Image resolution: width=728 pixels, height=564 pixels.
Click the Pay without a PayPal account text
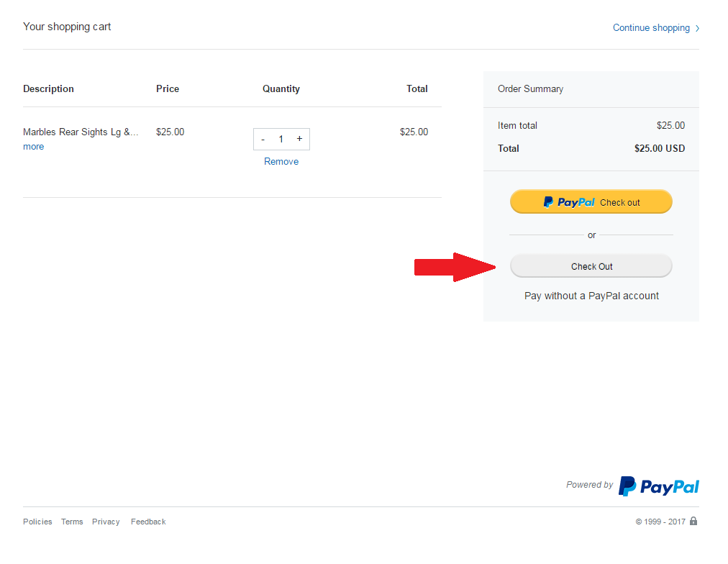(x=591, y=296)
